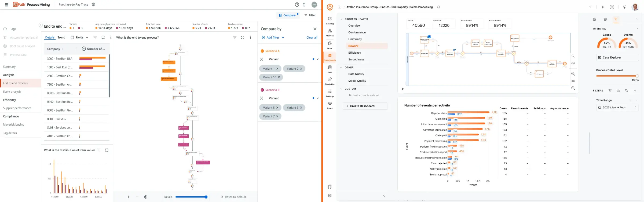Screen dimensions: 644x202
Task: Open Event analysis in the left navigation
Action: point(12,92)
